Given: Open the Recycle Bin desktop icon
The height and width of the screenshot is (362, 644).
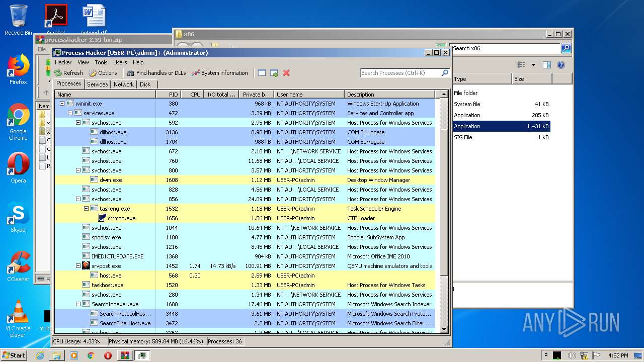Looking at the screenshot, I should click(18, 20).
